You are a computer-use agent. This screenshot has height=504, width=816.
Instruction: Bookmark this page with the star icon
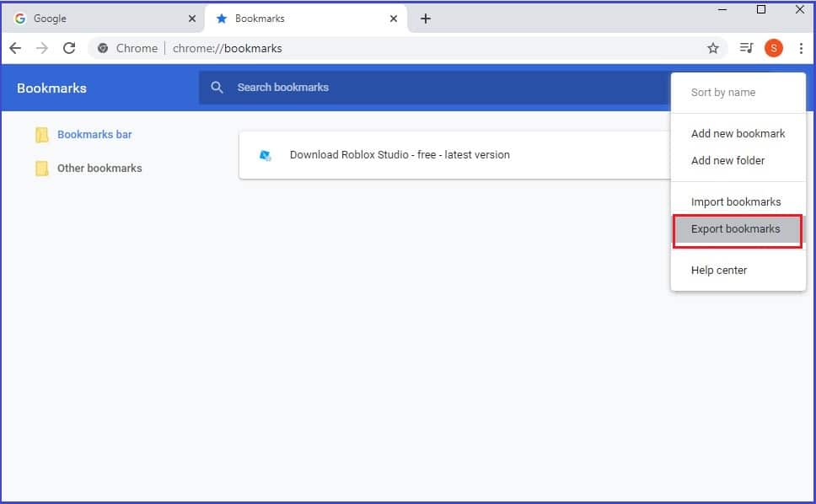click(713, 48)
